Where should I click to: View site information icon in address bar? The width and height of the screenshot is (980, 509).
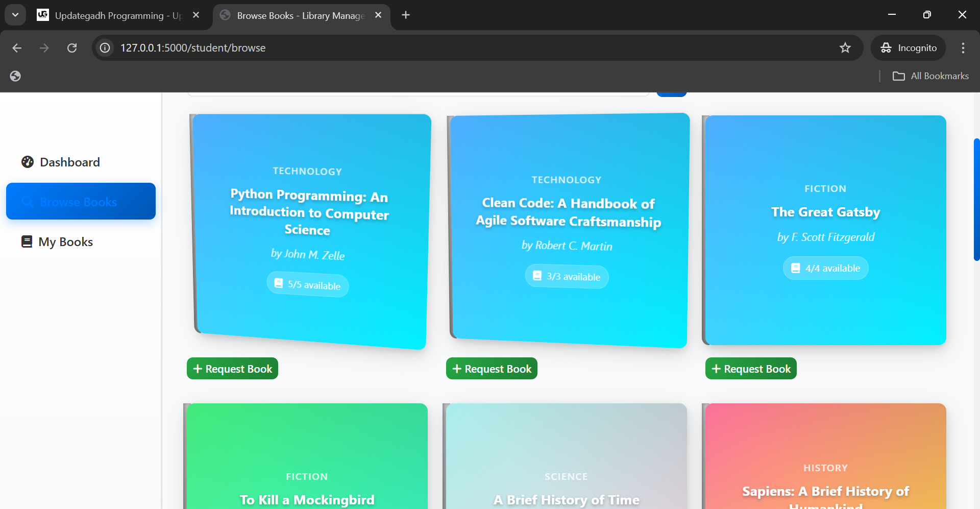[x=105, y=48]
